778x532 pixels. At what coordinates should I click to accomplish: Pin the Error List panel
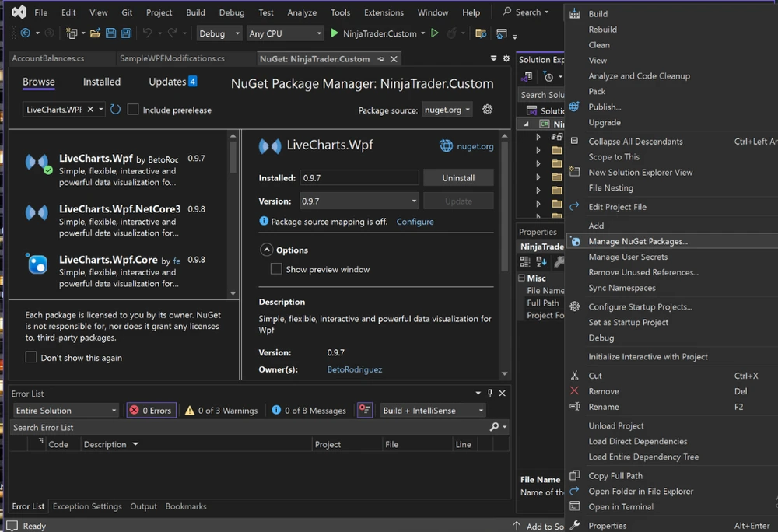[490, 393]
